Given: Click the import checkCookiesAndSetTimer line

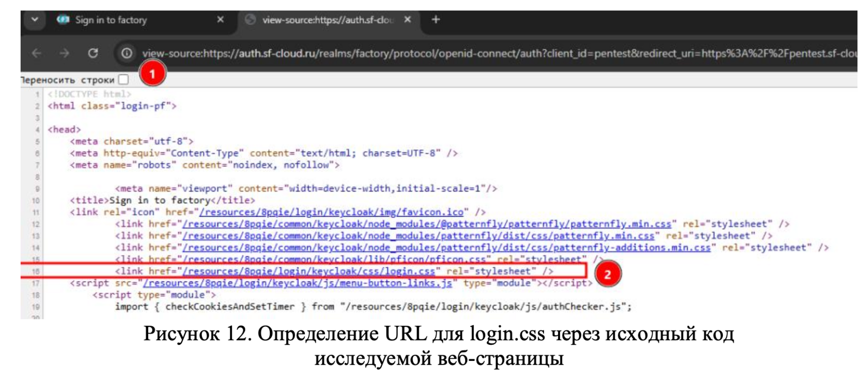Looking at the screenshot, I should (x=373, y=307).
